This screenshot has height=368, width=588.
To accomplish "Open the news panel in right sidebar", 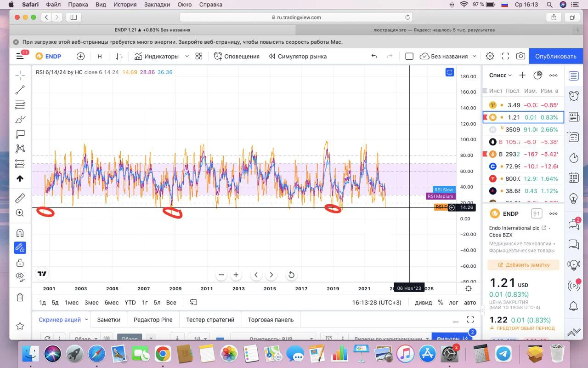I will (574, 117).
